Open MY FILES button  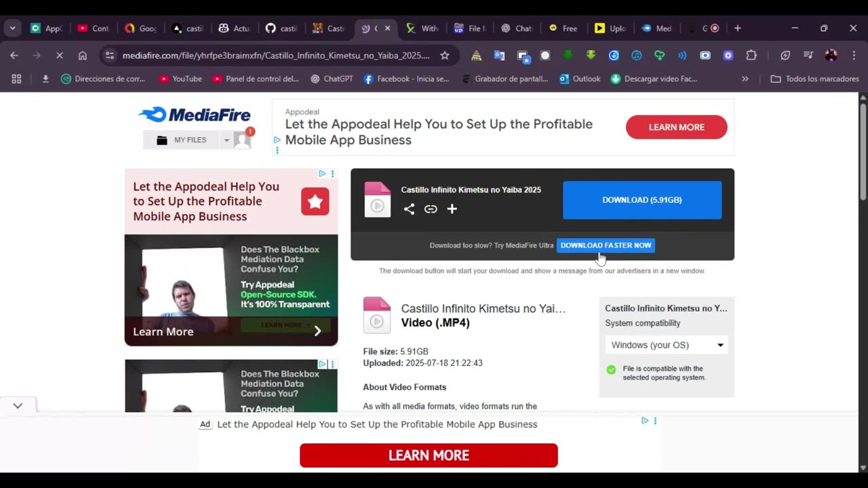pyautogui.click(x=182, y=140)
